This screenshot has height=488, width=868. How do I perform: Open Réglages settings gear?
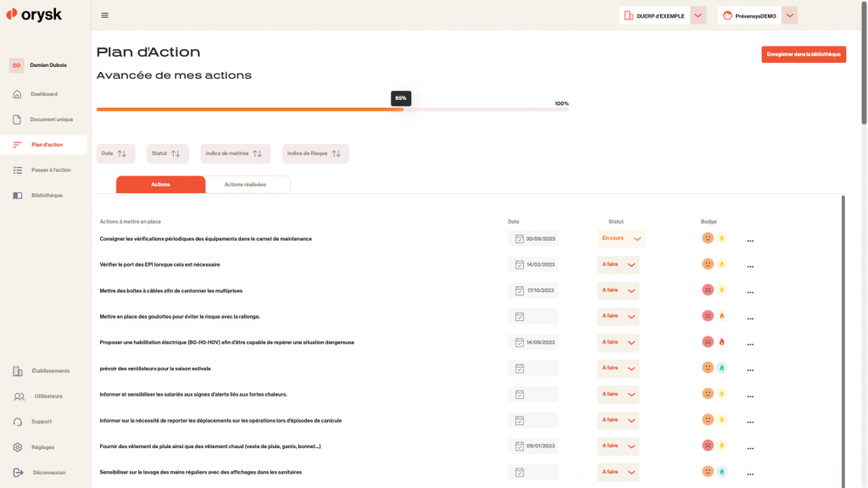[18, 447]
